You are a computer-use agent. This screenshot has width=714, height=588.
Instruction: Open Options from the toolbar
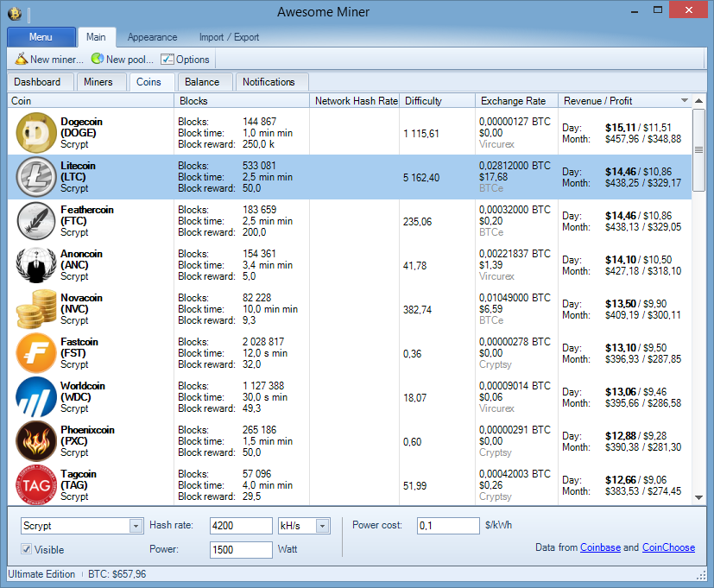pyautogui.click(x=186, y=60)
